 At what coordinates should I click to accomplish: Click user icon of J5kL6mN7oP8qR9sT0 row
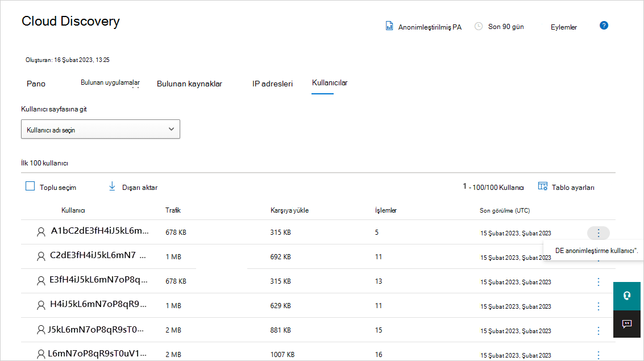(41, 330)
